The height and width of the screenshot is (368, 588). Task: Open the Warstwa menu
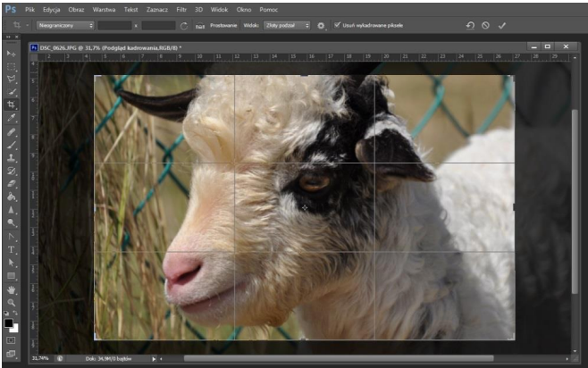tap(104, 9)
